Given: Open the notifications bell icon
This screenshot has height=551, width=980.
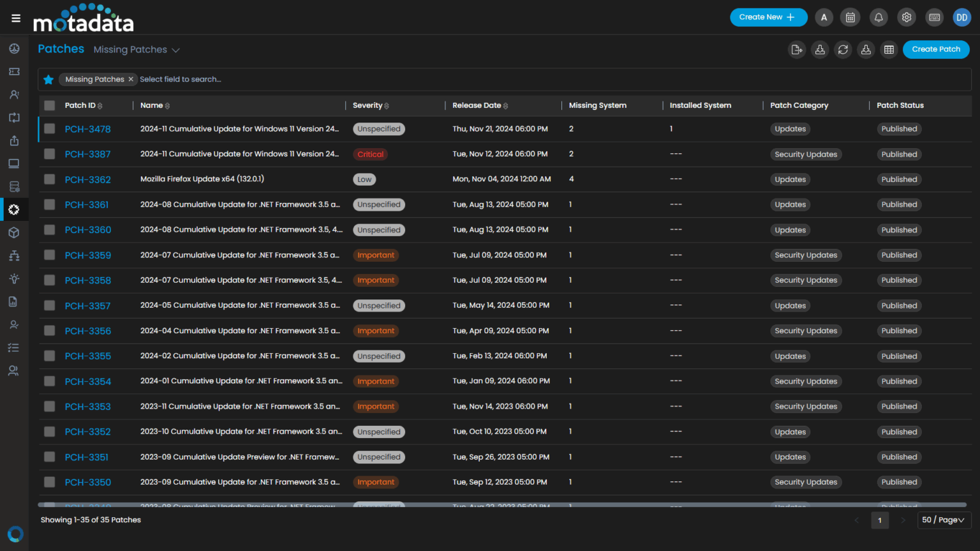Looking at the screenshot, I should pos(879,17).
